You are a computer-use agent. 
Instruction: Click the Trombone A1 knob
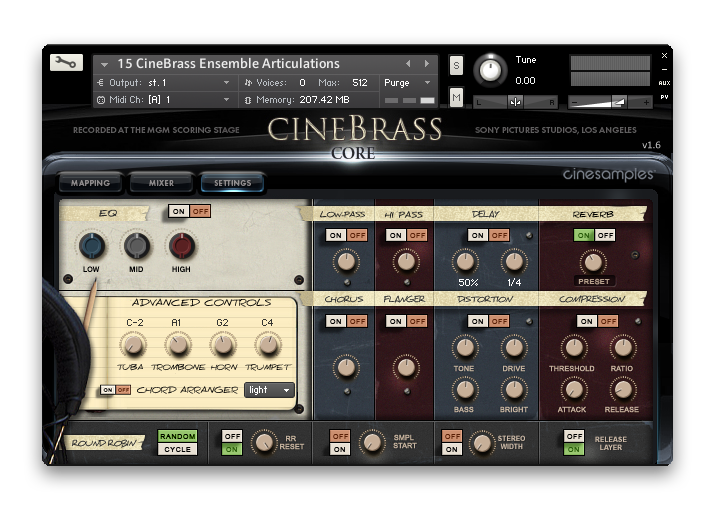tap(178, 345)
